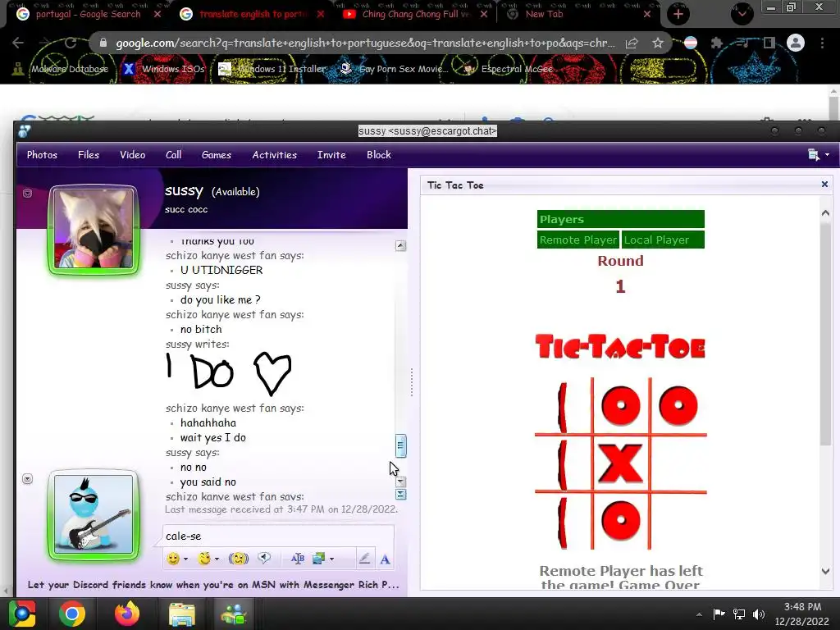
Task: Go back with the browser back arrow
Action: (x=18, y=43)
